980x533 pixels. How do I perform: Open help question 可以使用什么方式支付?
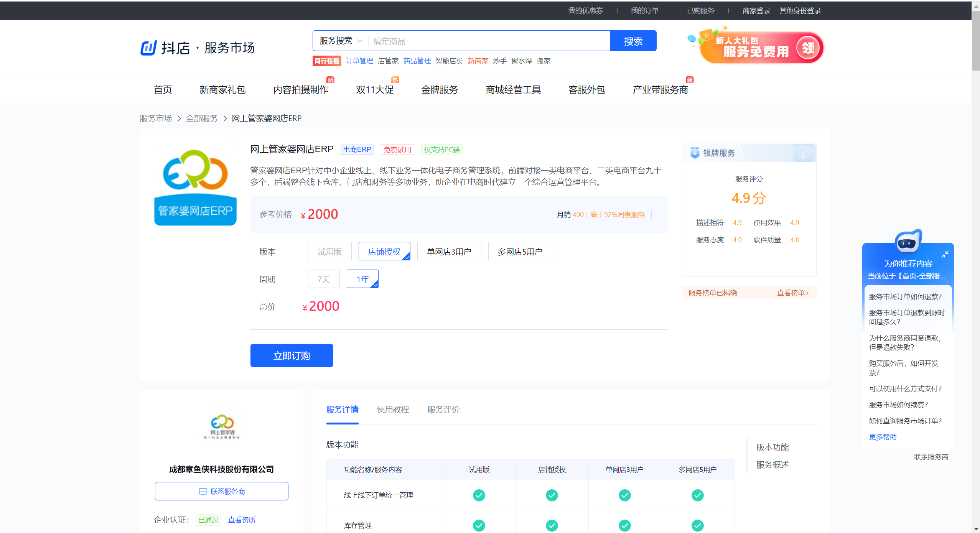pyautogui.click(x=905, y=389)
